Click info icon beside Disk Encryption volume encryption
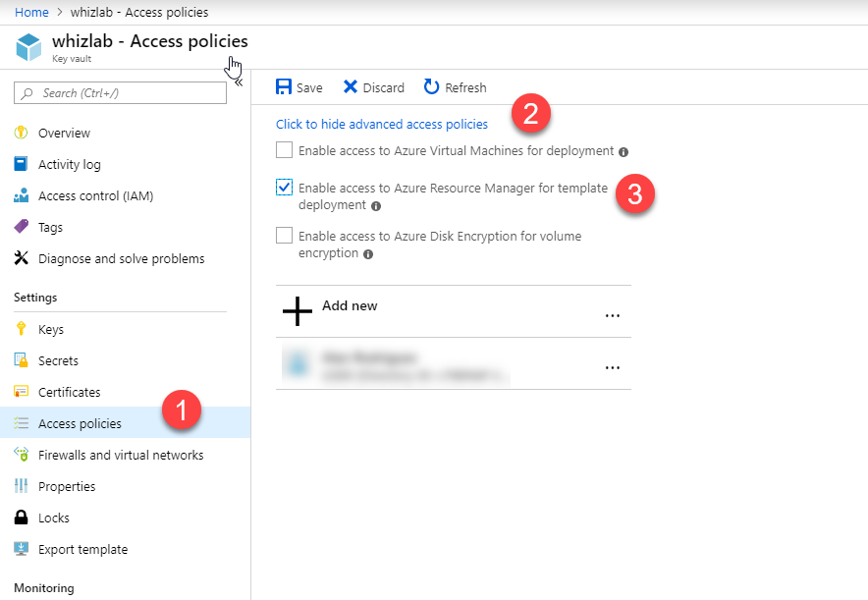Image resolution: width=868 pixels, height=600 pixels. (x=368, y=254)
